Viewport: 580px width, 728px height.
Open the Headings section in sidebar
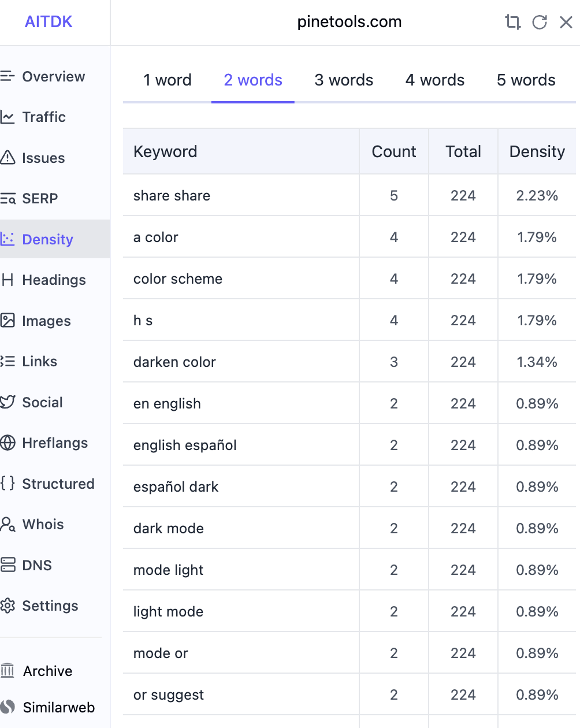click(x=54, y=280)
